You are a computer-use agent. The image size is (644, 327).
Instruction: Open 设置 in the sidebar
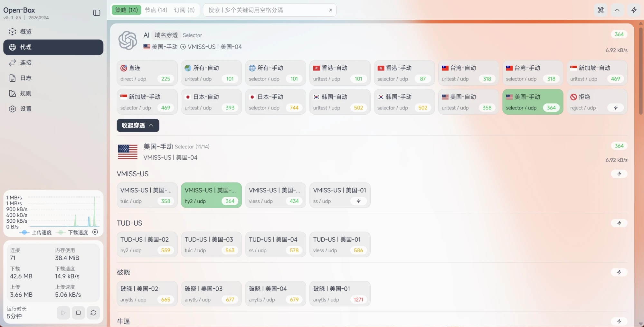(53, 109)
